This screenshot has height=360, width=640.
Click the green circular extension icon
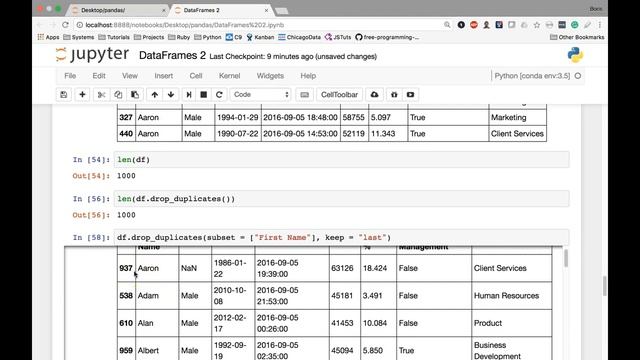click(574, 25)
